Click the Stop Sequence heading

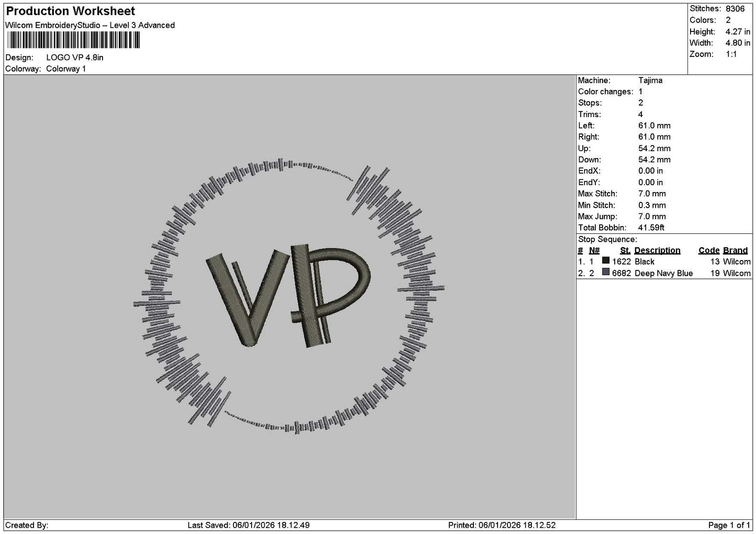point(607,240)
